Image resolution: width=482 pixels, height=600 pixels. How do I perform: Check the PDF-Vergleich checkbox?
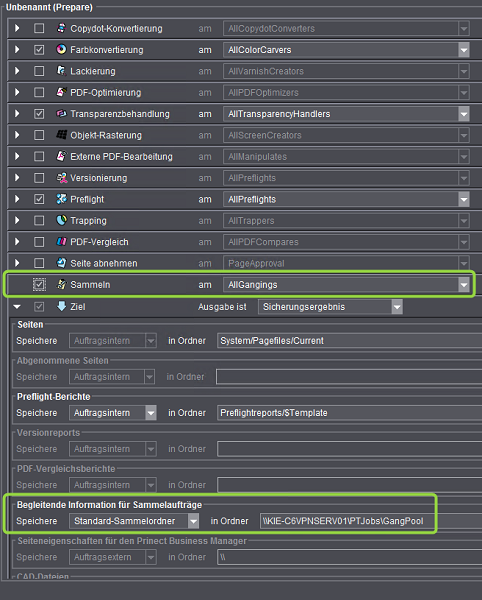pos(39,242)
